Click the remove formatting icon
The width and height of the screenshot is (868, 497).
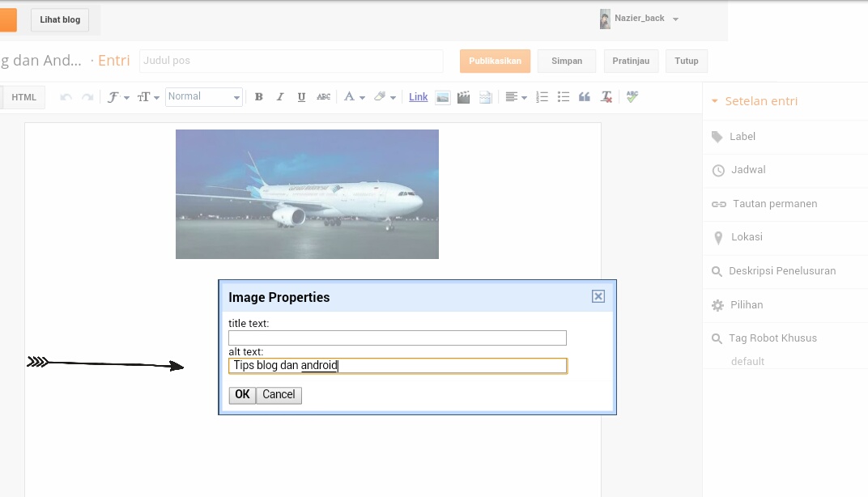coord(606,97)
